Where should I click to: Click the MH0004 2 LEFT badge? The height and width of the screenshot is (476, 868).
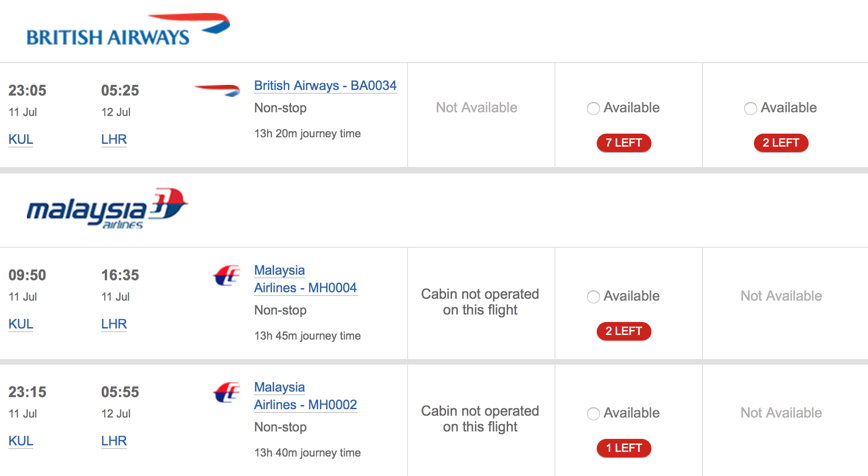pos(624,331)
